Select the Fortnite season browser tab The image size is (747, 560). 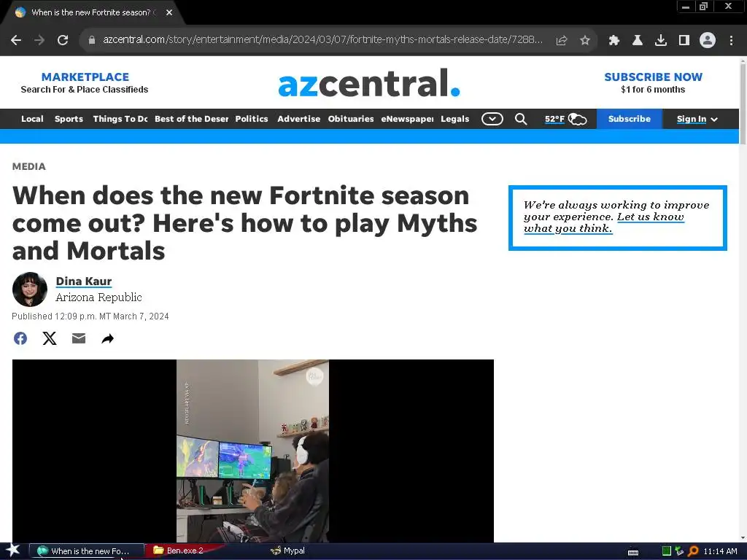(90, 12)
